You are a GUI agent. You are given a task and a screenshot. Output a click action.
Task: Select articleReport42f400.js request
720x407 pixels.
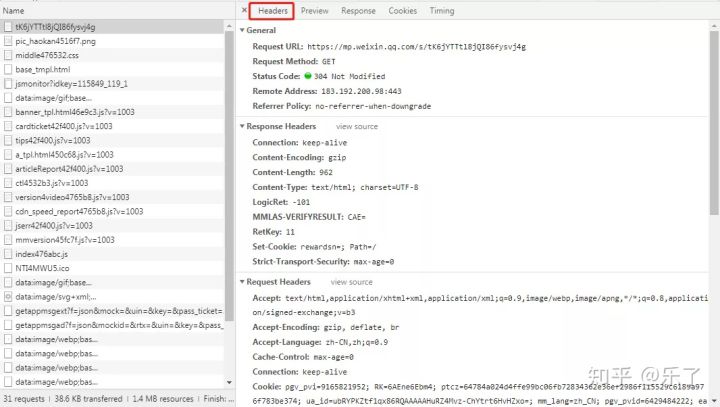(x=112, y=169)
